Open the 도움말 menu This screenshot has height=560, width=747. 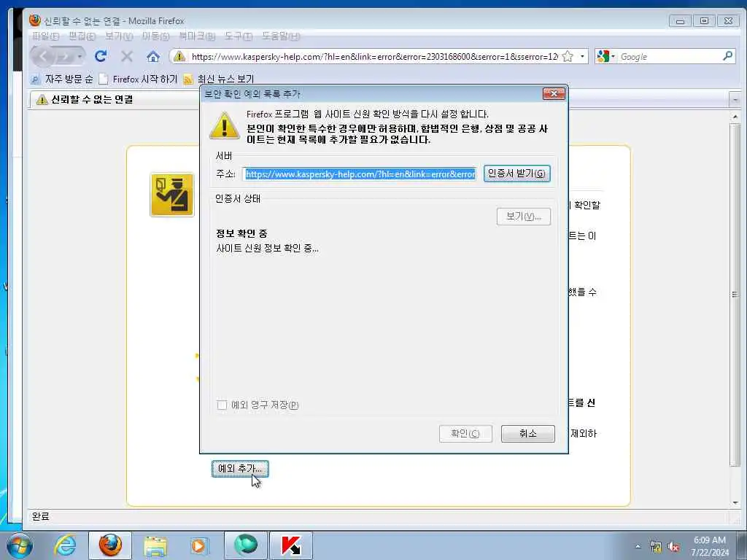(x=281, y=36)
